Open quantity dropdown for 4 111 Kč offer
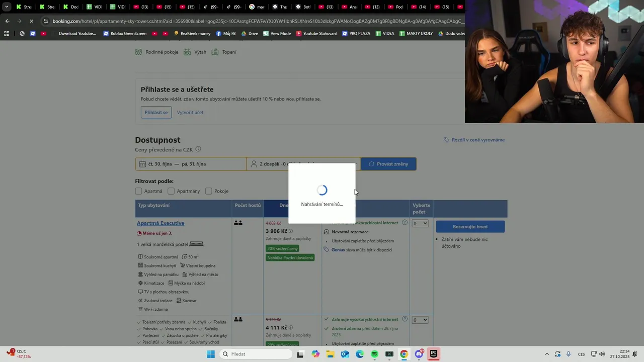Image resolution: width=644 pixels, height=362 pixels. point(420,320)
